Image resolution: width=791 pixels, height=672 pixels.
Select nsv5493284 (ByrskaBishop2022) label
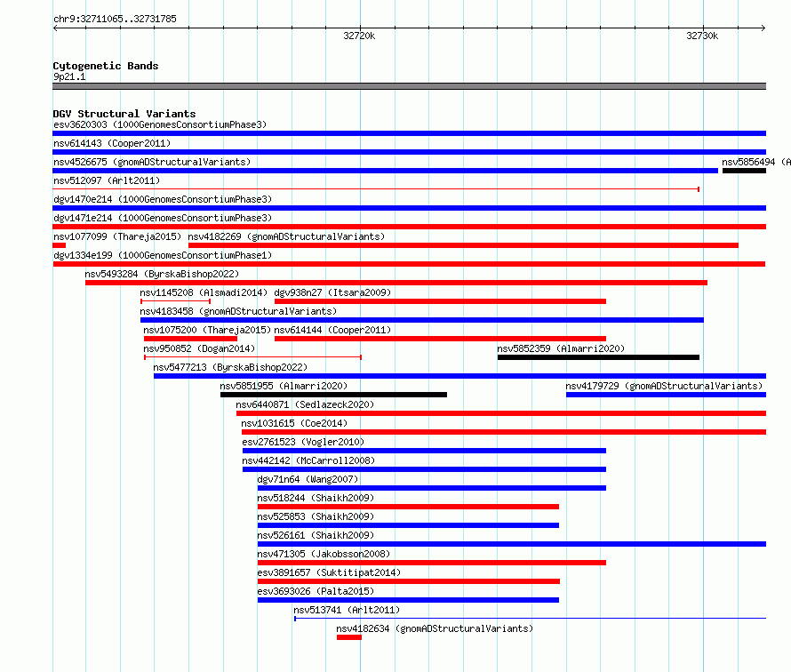pos(162,274)
